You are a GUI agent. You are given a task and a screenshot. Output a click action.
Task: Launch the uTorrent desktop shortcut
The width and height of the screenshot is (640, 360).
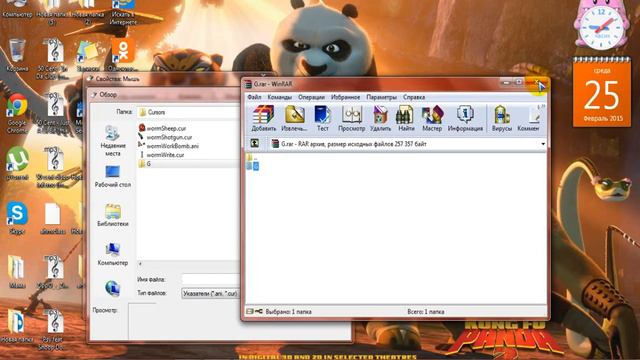(x=17, y=164)
